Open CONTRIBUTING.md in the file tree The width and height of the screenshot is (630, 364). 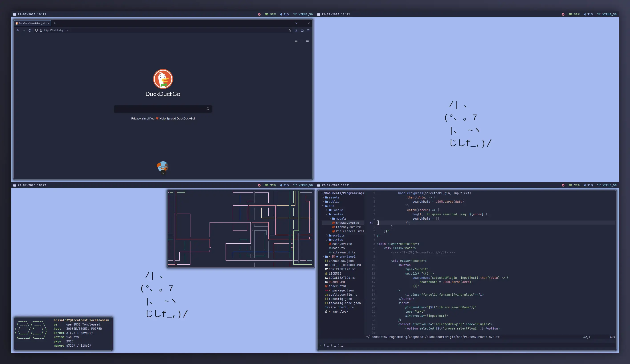click(x=342, y=269)
